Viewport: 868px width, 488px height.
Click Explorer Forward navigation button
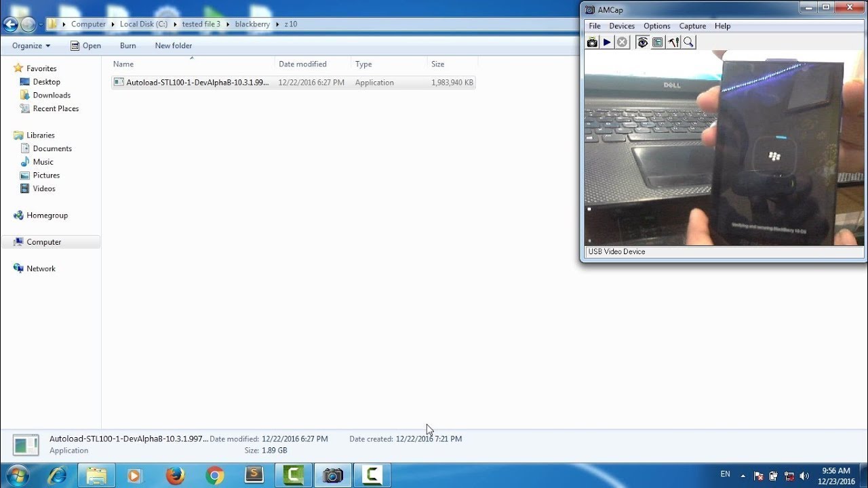coord(28,24)
